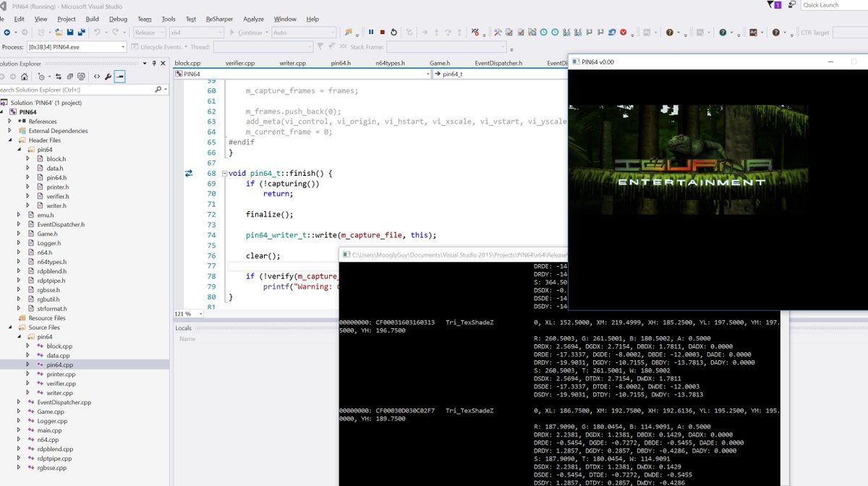The image size is (868, 486).
Task: Click the feedback icon beside Quick Launch
Action: (792, 5)
